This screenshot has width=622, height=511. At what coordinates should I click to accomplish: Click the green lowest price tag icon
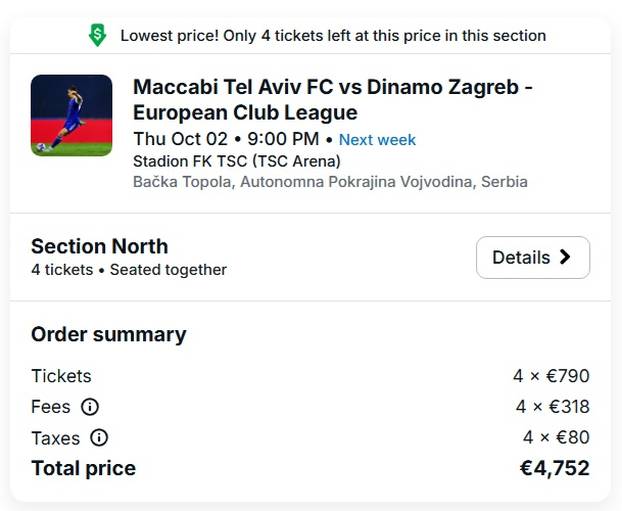(x=97, y=35)
